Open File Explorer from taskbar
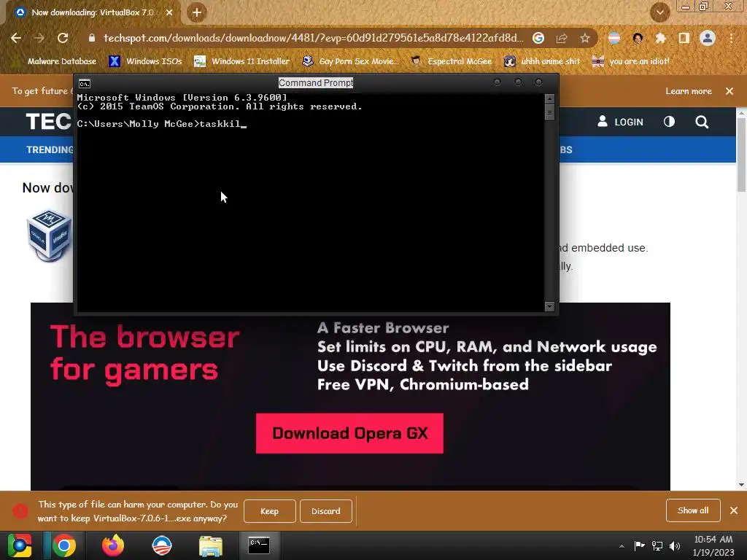Image resolution: width=747 pixels, height=560 pixels. [x=211, y=545]
